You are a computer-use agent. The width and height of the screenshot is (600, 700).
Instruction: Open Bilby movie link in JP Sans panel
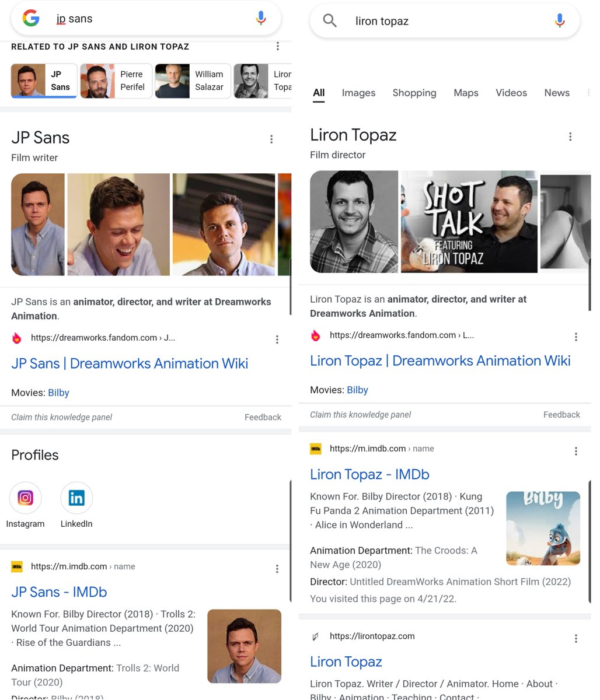point(58,393)
